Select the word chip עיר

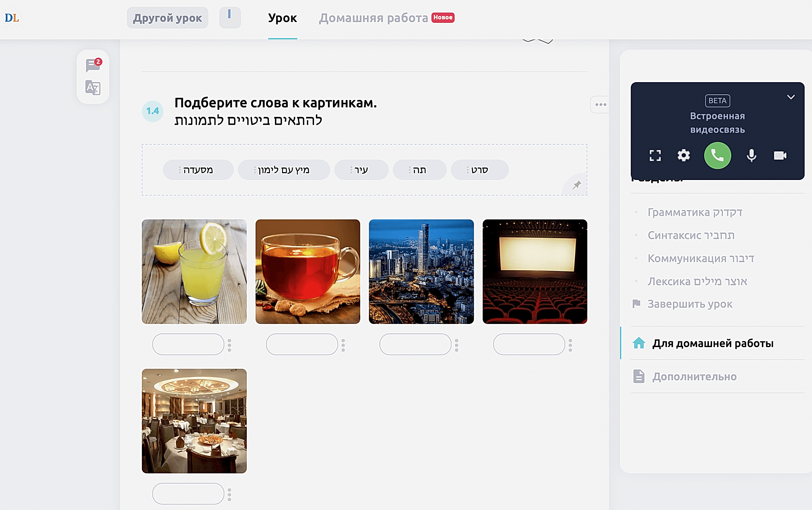(361, 170)
